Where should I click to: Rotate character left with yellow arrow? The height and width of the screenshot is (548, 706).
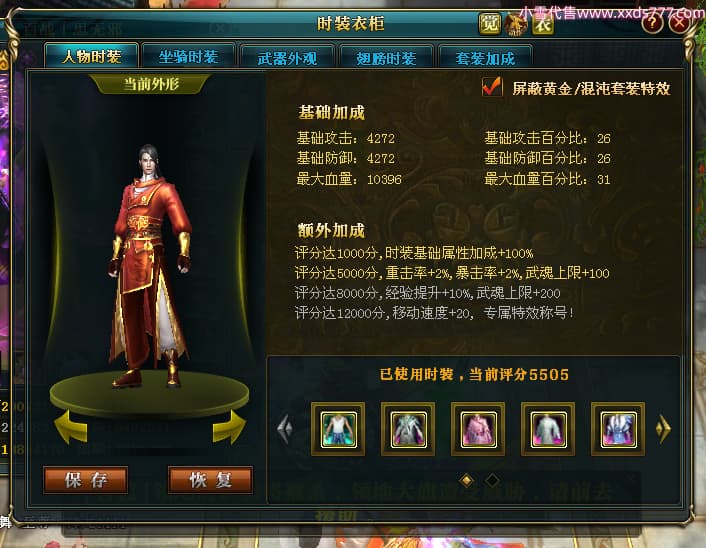(x=71, y=426)
